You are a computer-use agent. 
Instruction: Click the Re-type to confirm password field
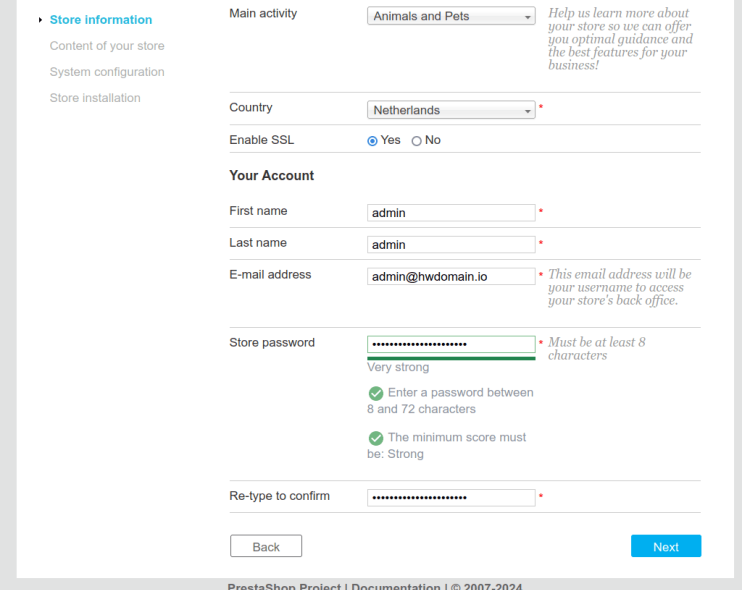(x=451, y=497)
